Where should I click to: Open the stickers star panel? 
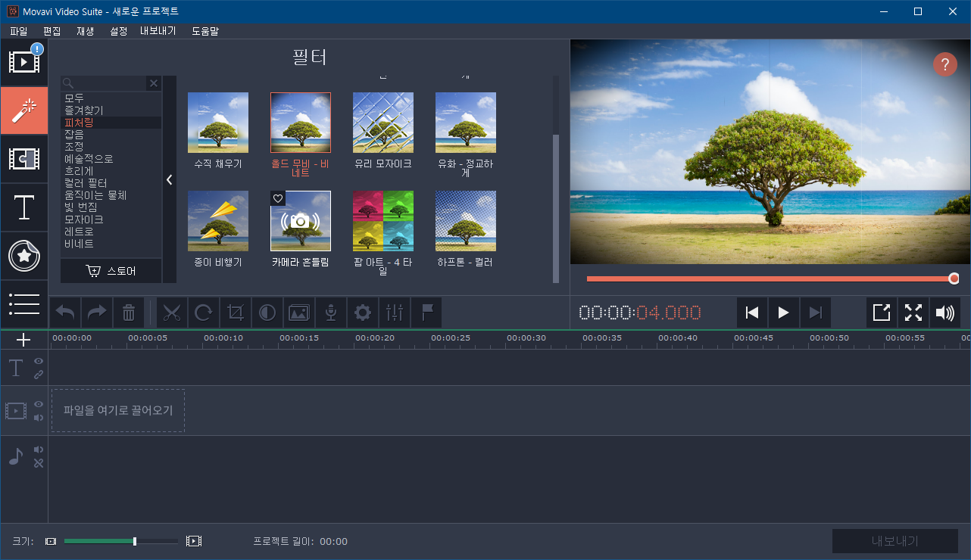click(24, 256)
